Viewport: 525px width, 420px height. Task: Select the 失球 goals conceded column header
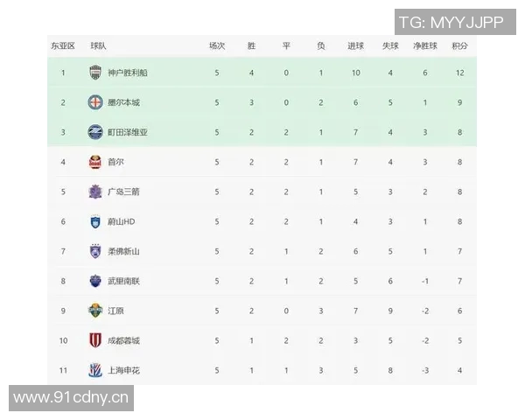click(390, 45)
